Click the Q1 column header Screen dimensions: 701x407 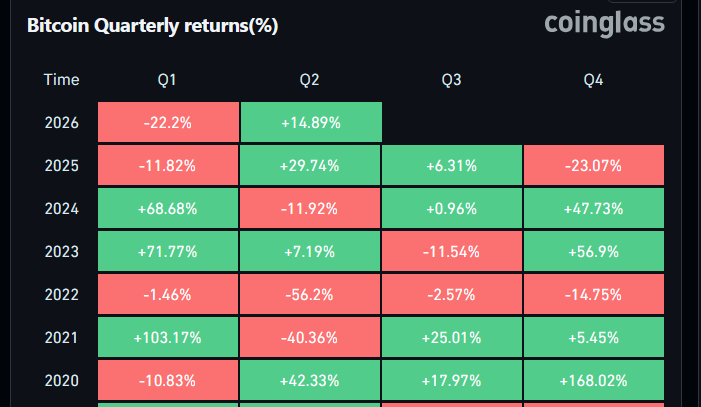click(x=167, y=80)
